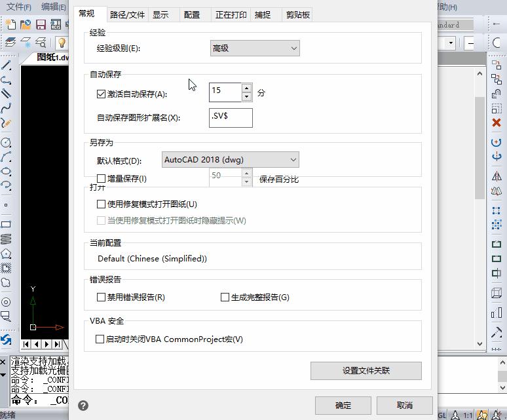The image size is (507, 420).
Task: Open a drawing with the folder icon
Action: [26, 25]
